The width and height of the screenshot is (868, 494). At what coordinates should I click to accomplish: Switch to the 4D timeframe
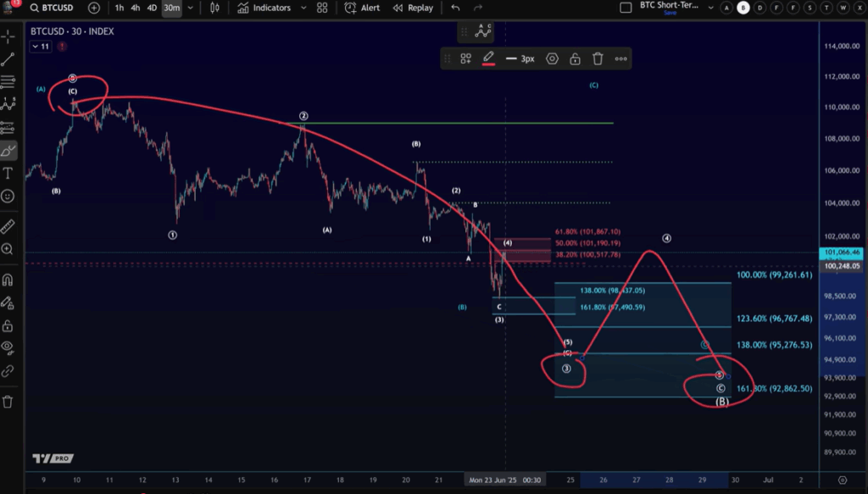pos(152,8)
